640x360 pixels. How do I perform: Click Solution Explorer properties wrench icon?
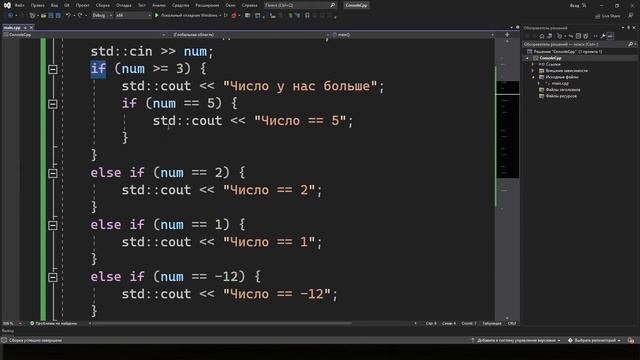click(602, 36)
